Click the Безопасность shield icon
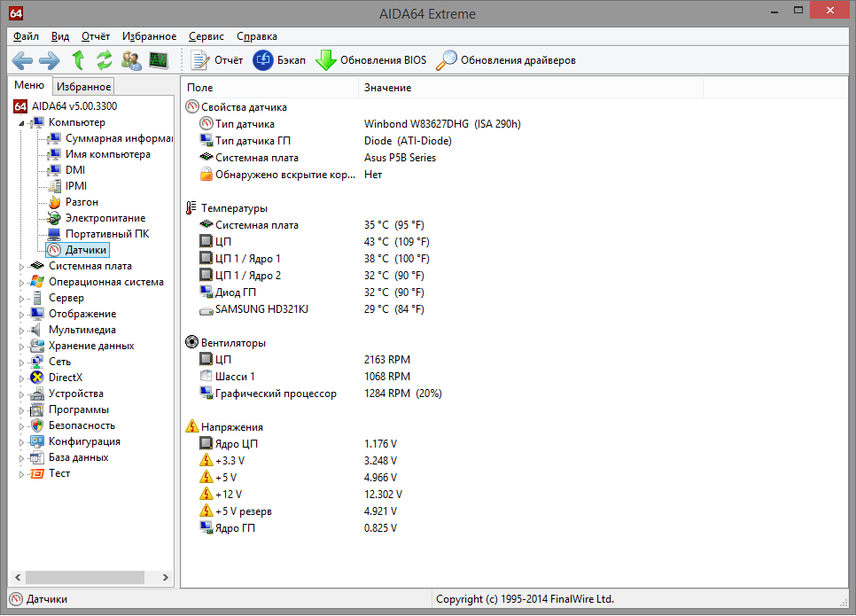 pos(37,425)
